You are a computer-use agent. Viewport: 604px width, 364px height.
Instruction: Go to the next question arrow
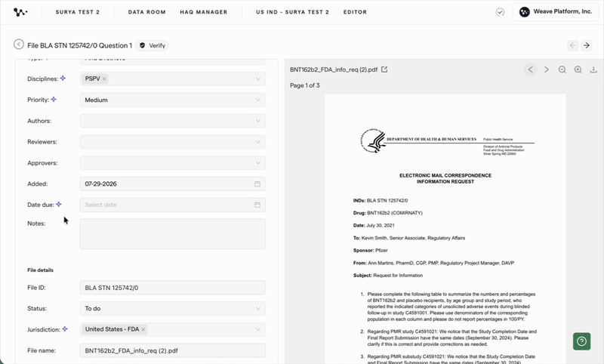point(587,45)
